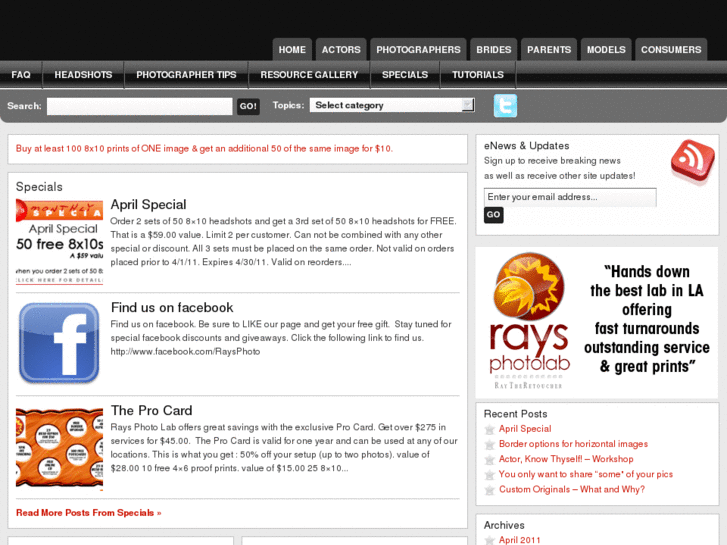Open the HEADSHOTS menu item
727x545 pixels.
tap(83, 75)
